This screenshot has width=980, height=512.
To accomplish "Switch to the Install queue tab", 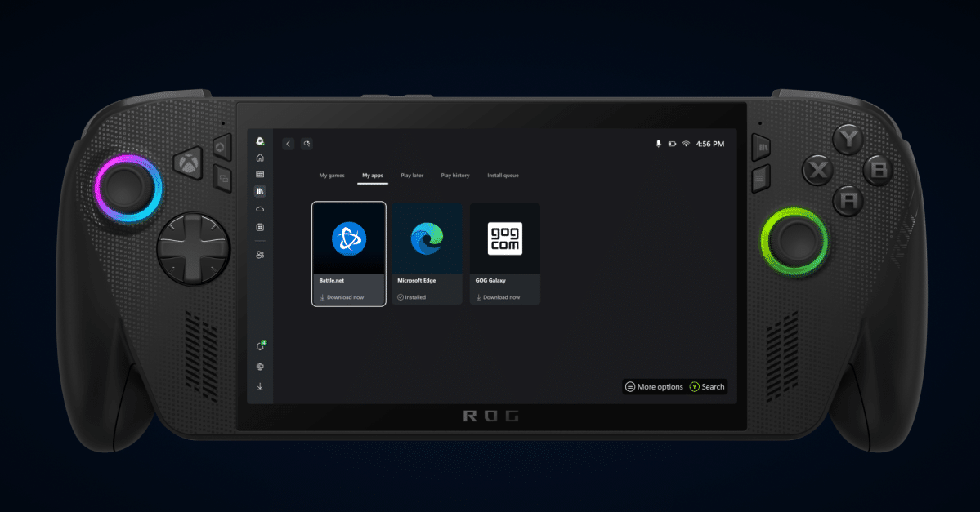I will point(503,175).
